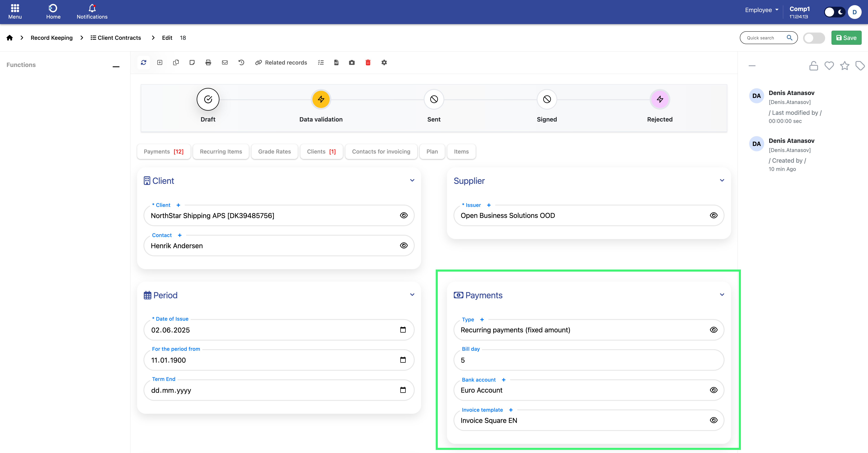
Task: Collapse the Supplier section chevron
Action: point(722,180)
